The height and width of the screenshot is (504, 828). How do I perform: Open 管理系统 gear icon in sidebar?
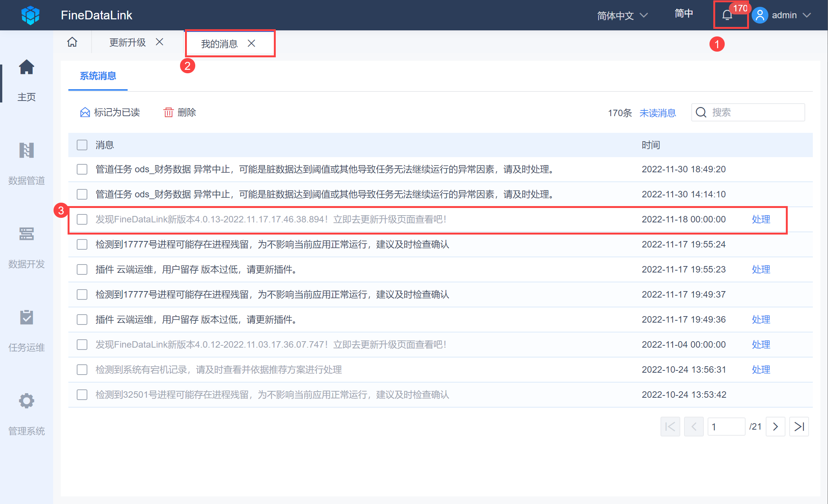coord(26,401)
